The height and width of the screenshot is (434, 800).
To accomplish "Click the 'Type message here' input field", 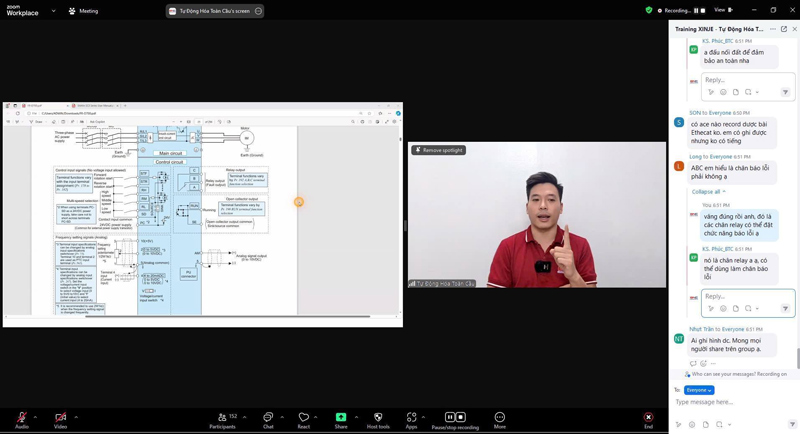I will [725, 402].
